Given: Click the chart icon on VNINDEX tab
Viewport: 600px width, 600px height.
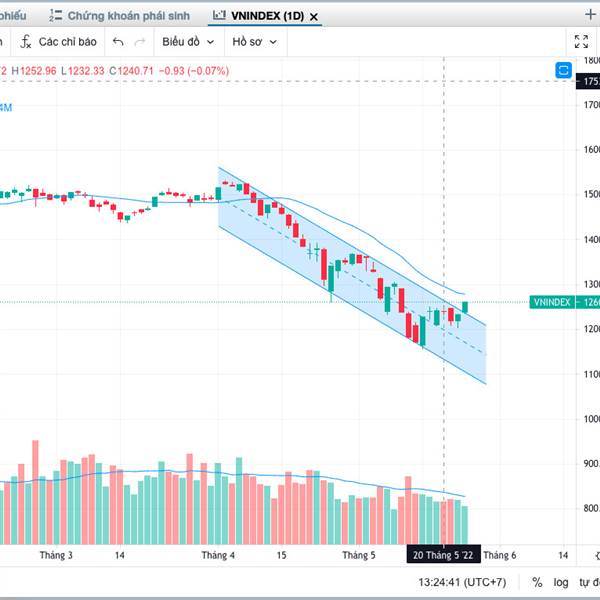Looking at the screenshot, I should coord(219,15).
